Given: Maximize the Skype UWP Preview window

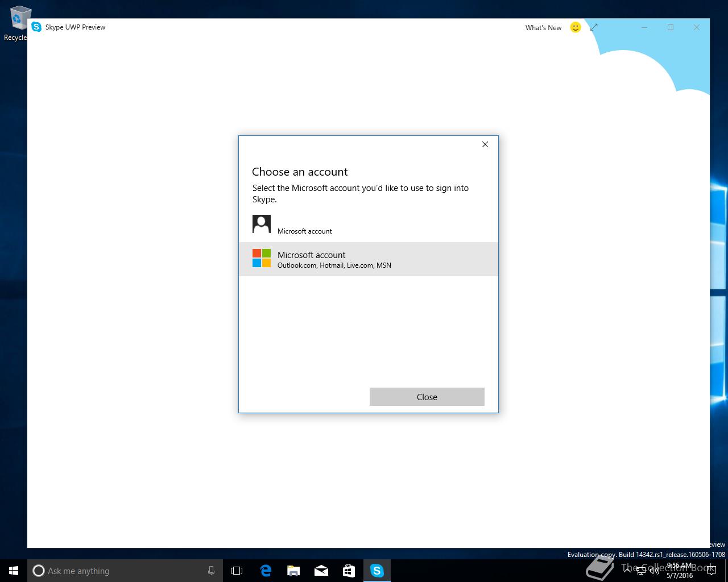Looking at the screenshot, I should (671, 27).
